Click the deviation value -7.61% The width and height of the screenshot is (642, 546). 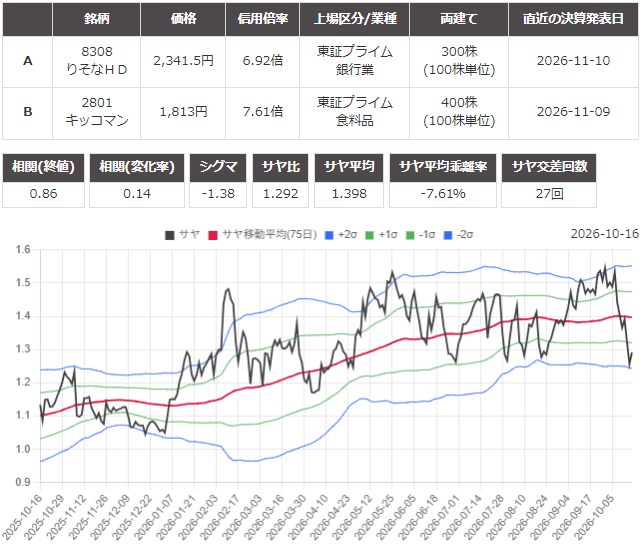443,194
